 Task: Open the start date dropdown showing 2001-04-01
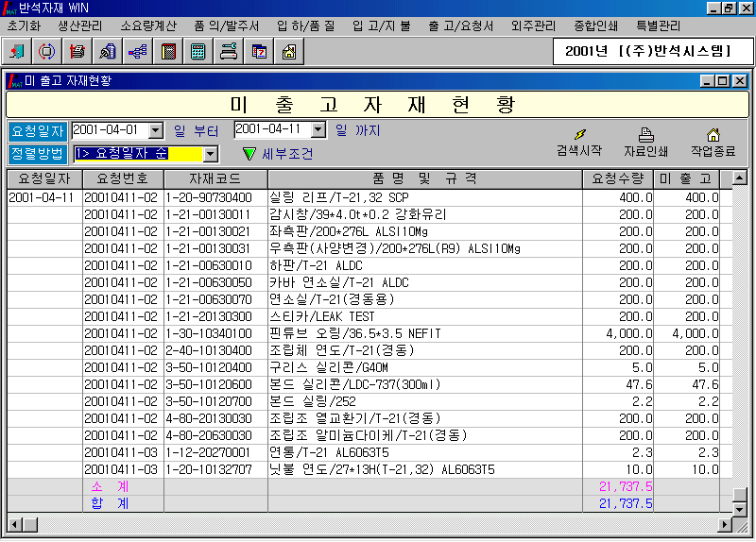click(156, 130)
